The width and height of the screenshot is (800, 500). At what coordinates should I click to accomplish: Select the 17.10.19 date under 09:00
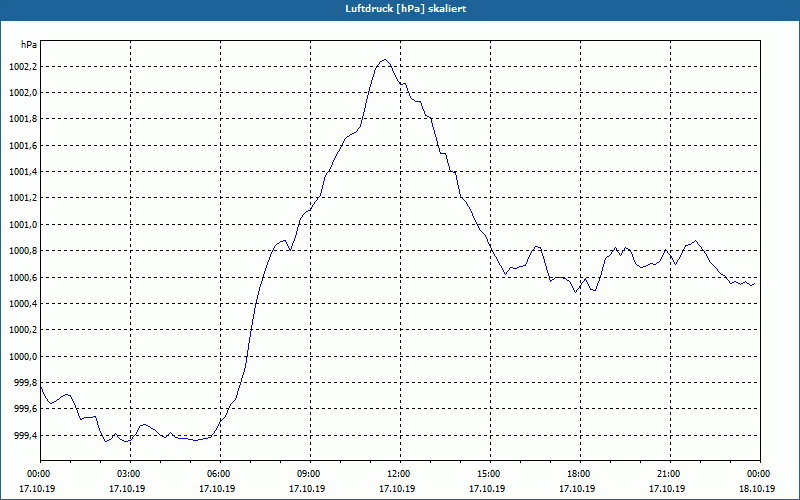tap(308, 488)
